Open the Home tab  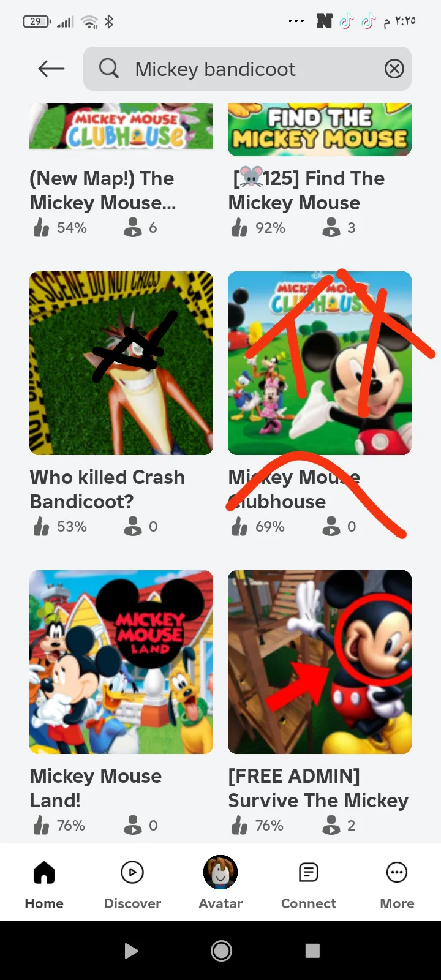click(x=44, y=883)
